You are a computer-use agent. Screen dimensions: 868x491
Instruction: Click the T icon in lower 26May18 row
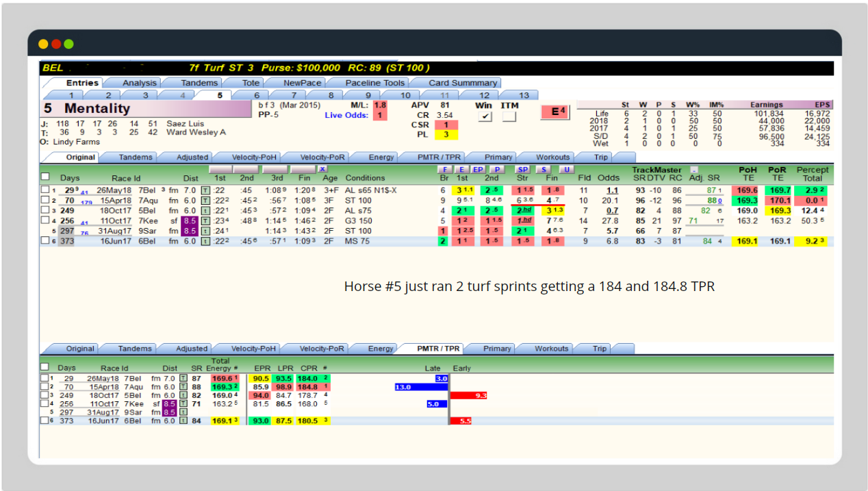(x=183, y=378)
